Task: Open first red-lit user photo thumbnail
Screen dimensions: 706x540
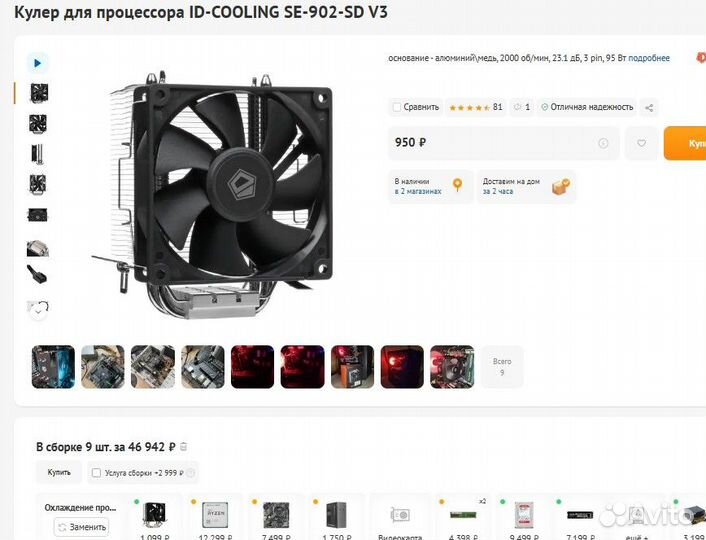Action: (x=252, y=367)
